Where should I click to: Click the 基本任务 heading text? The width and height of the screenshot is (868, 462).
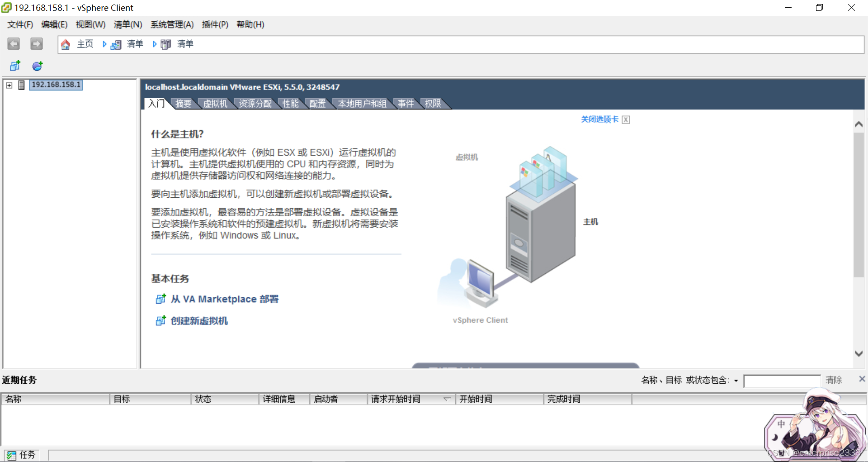click(170, 278)
